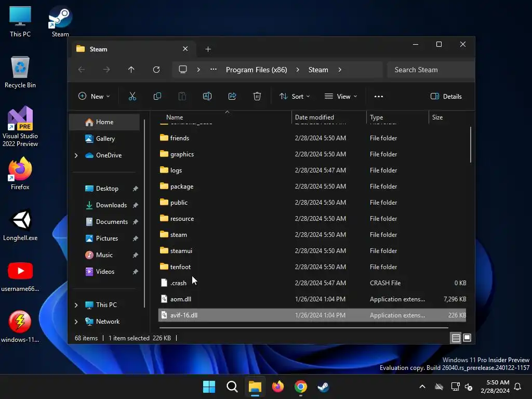Screen dimensions: 532x399
Task: Click chevron after Steam in address bar
Action: click(340, 70)
